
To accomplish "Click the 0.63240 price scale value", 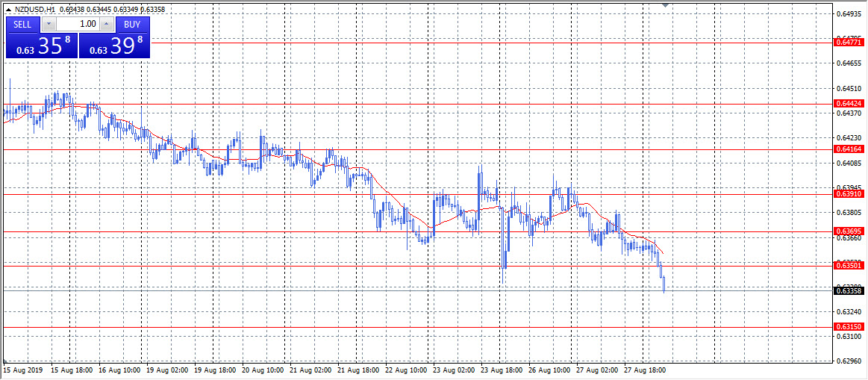I will click(x=848, y=312).
